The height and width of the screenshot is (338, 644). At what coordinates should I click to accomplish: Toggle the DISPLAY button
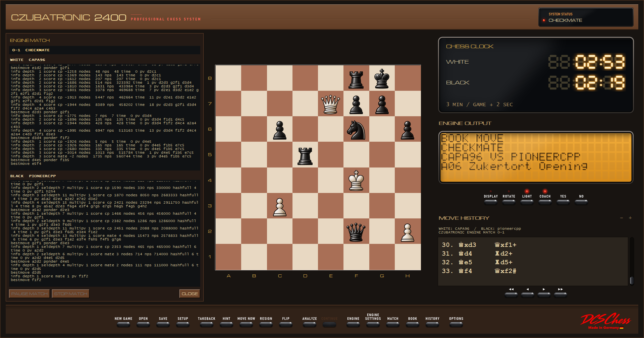[x=491, y=202]
